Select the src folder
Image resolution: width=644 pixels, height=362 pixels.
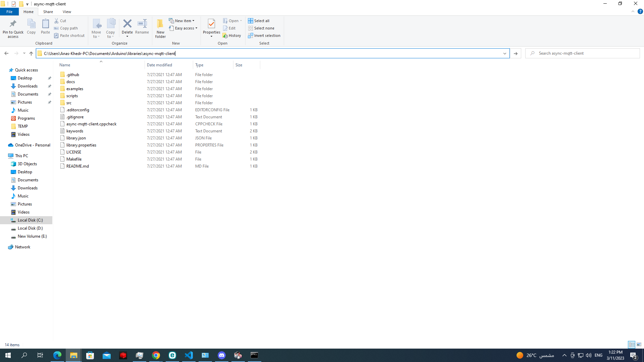click(69, 103)
